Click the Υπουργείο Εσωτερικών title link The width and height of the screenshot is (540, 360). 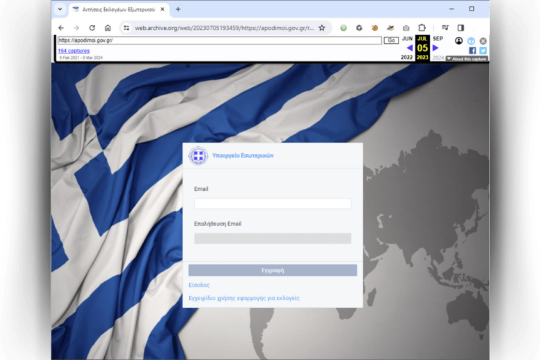tap(243, 155)
